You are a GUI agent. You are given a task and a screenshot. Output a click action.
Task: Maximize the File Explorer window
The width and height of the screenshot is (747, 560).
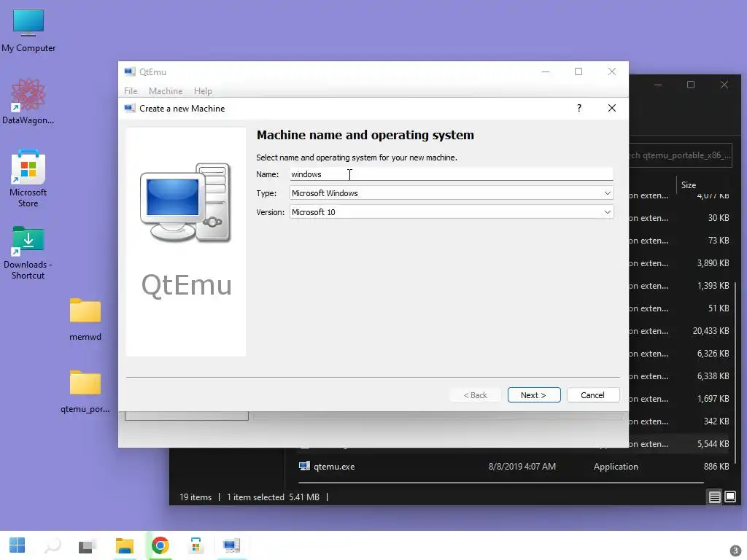click(691, 85)
